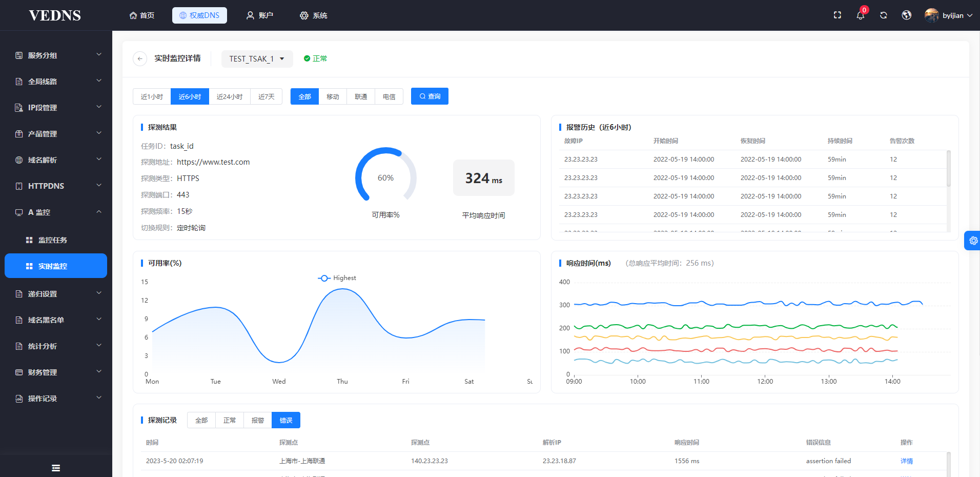
Task: Click the blue 300ms line in response chart
Action: pyautogui.click(x=748, y=304)
